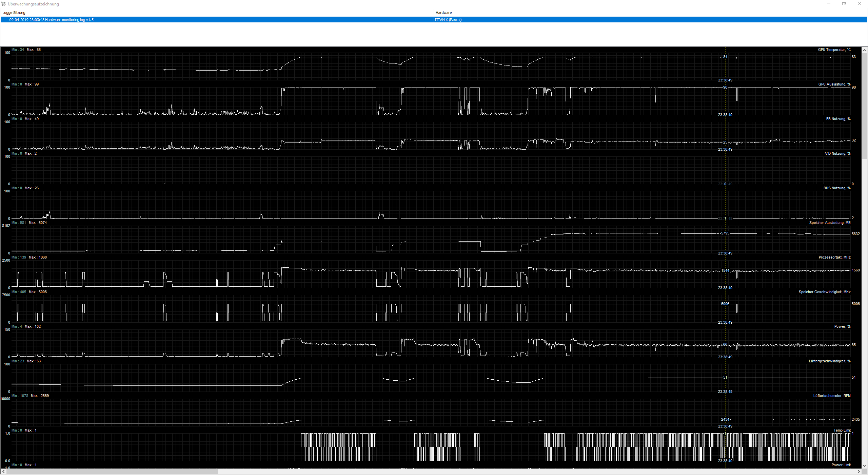
Task: Click the app icon in the title bar
Action: pyautogui.click(x=4, y=4)
